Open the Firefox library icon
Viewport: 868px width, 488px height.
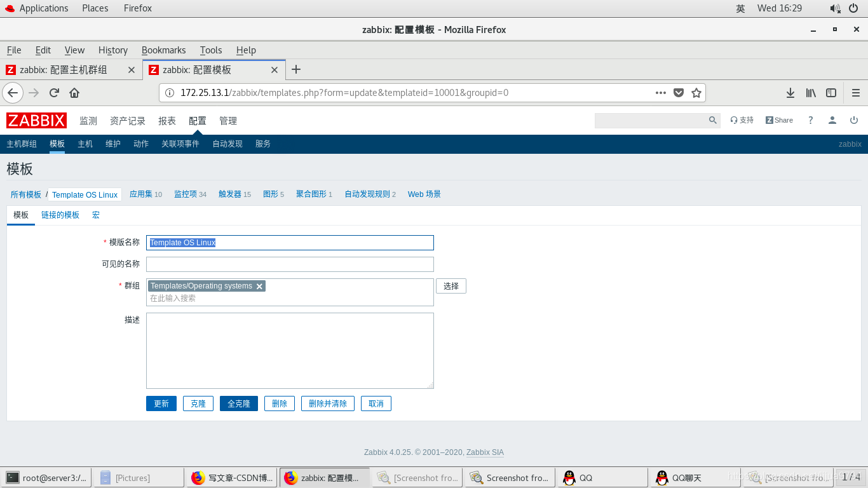click(811, 93)
